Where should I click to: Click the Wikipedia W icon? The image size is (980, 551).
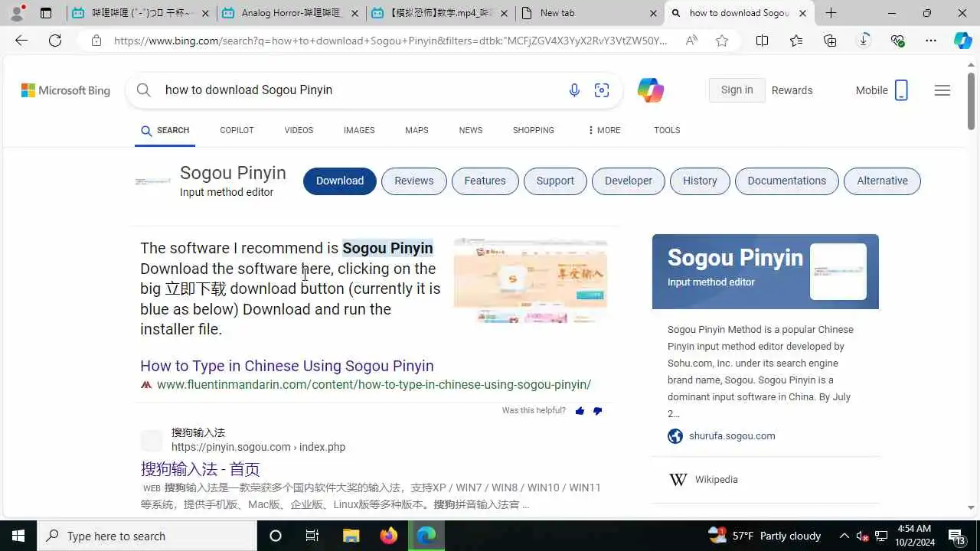coord(678,480)
